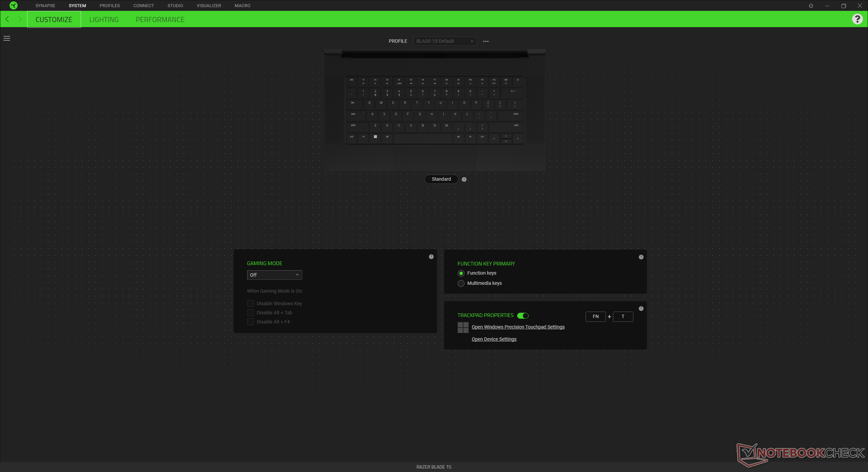The image size is (868, 472).
Task: Open Device Settings link
Action: click(494, 339)
